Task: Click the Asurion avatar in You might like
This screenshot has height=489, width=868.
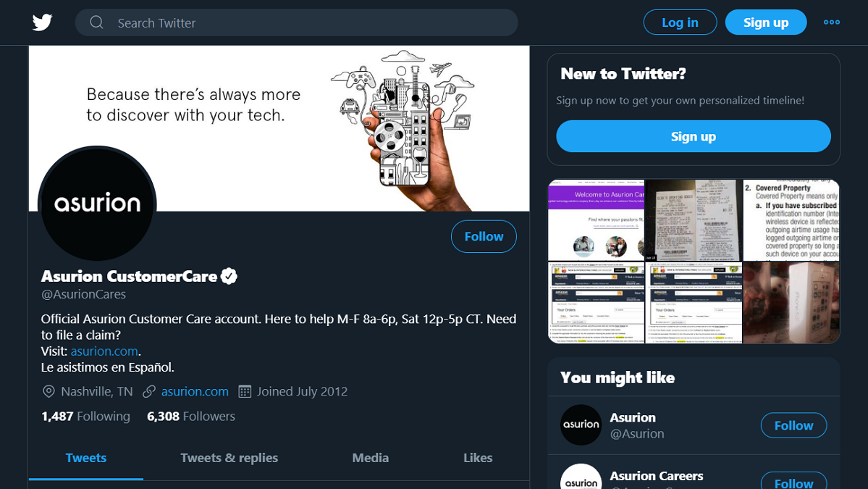Action: click(x=581, y=425)
